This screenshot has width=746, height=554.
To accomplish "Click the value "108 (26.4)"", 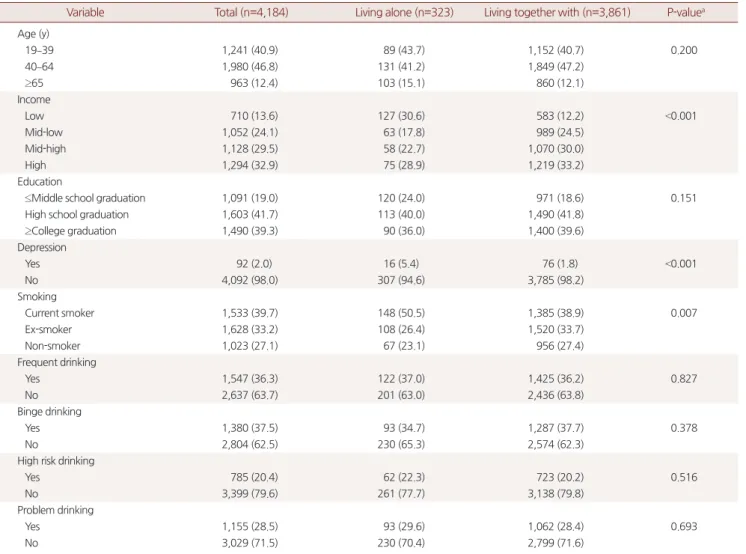I will (x=401, y=329).
